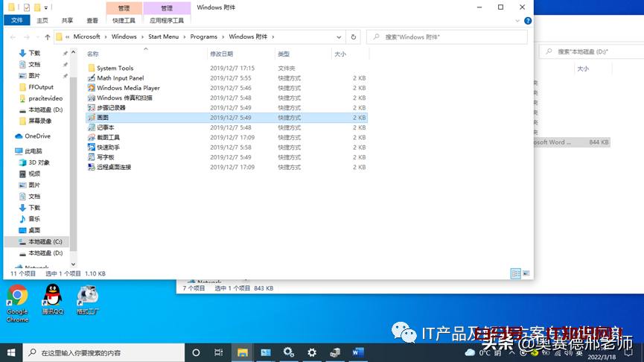
Task: Click the Google Chrome desktop icon
Action: (x=17, y=301)
